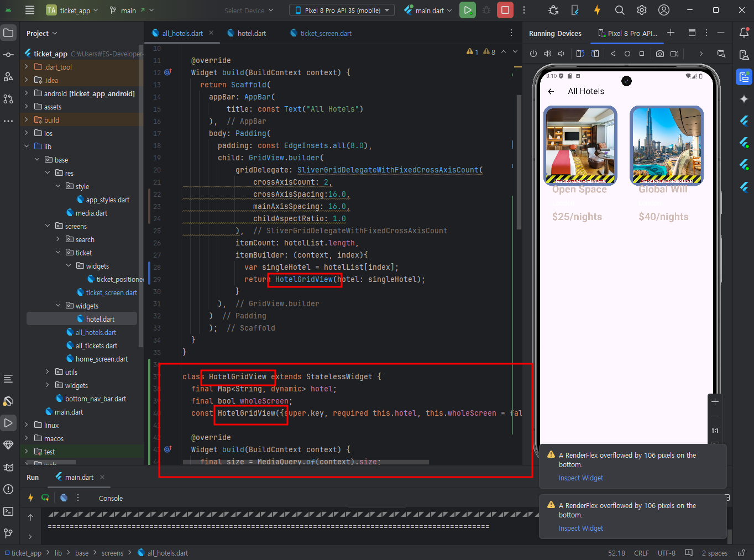Tap the Global Will hotel card image
This screenshot has width=754, height=560.
tap(667, 145)
